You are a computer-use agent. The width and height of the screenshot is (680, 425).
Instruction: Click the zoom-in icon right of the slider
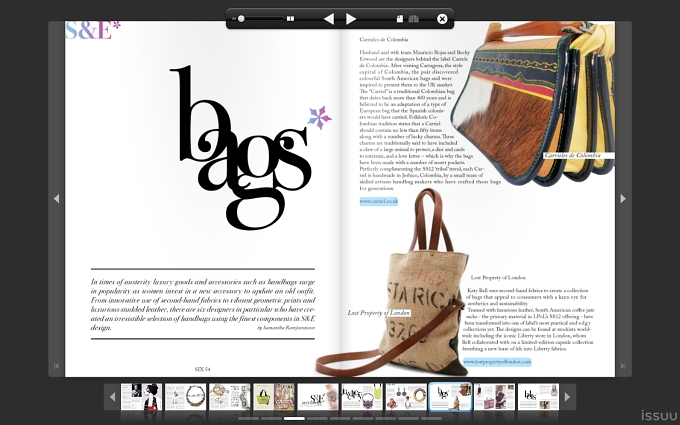tap(291, 19)
